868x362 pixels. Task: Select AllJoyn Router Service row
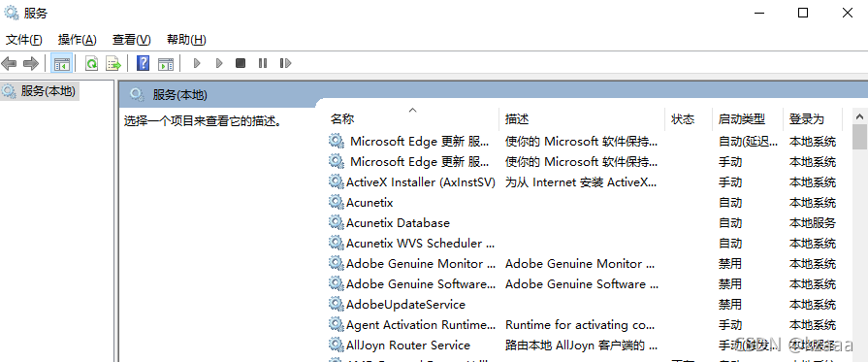(584, 345)
